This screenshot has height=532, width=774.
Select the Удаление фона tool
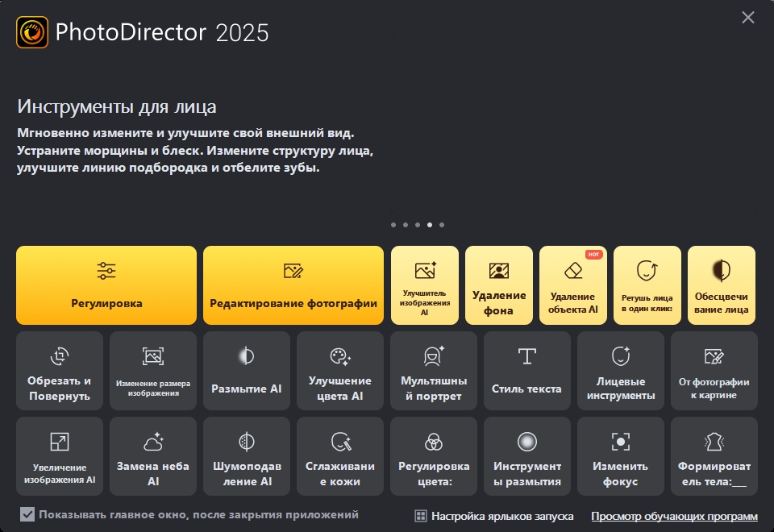[499, 285]
